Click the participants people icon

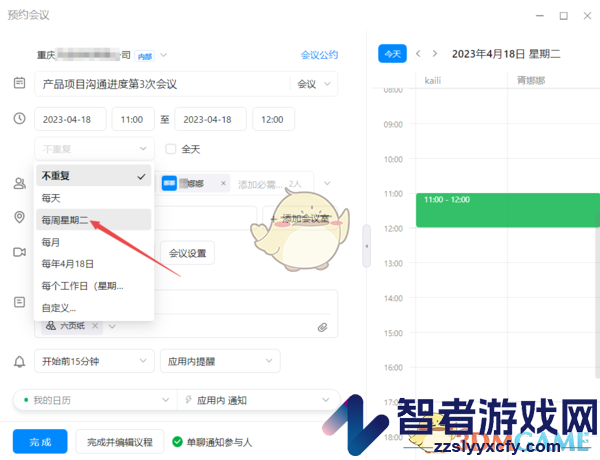[20, 183]
